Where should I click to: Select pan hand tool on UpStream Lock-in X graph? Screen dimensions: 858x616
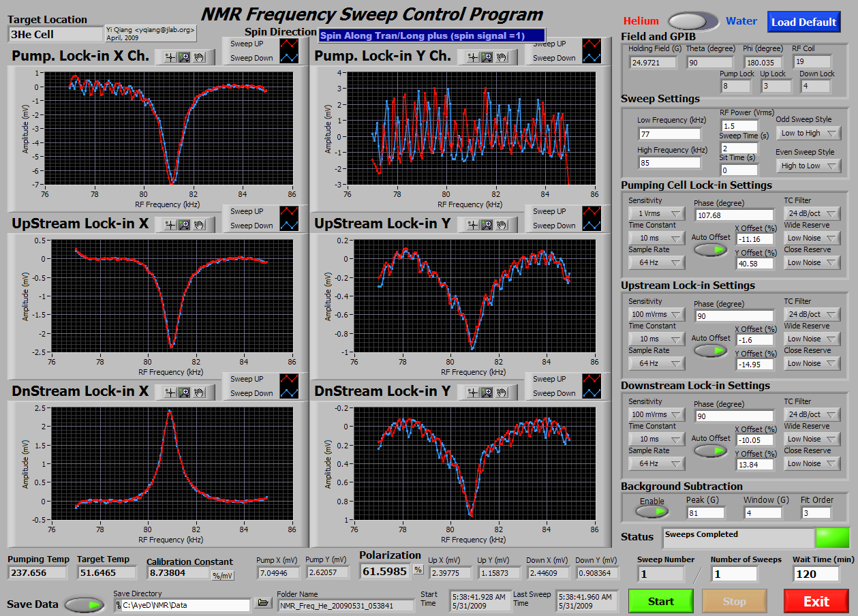coord(199,225)
